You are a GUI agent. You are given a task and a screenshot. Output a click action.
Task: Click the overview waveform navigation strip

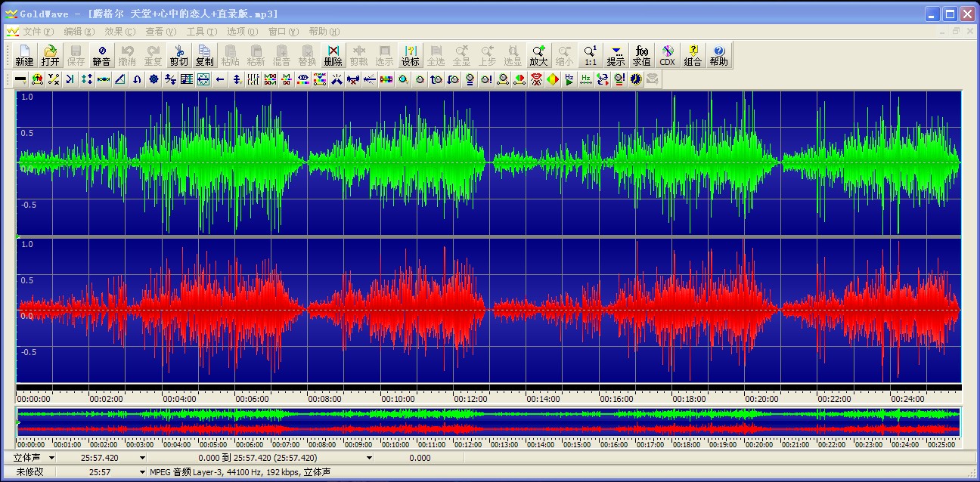488,422
